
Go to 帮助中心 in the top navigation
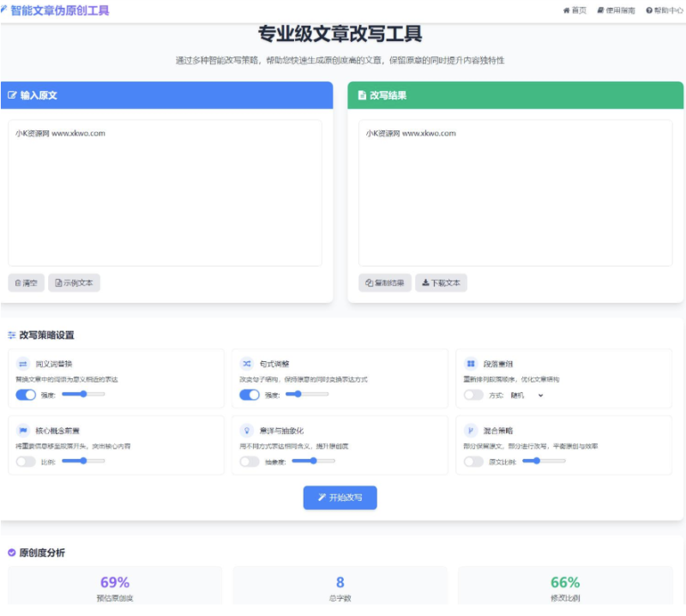click(665, 10)
